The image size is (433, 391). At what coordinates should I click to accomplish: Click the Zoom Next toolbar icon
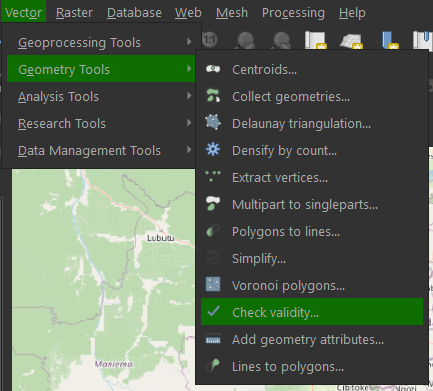pyautogui.click(x=281, y=40)
